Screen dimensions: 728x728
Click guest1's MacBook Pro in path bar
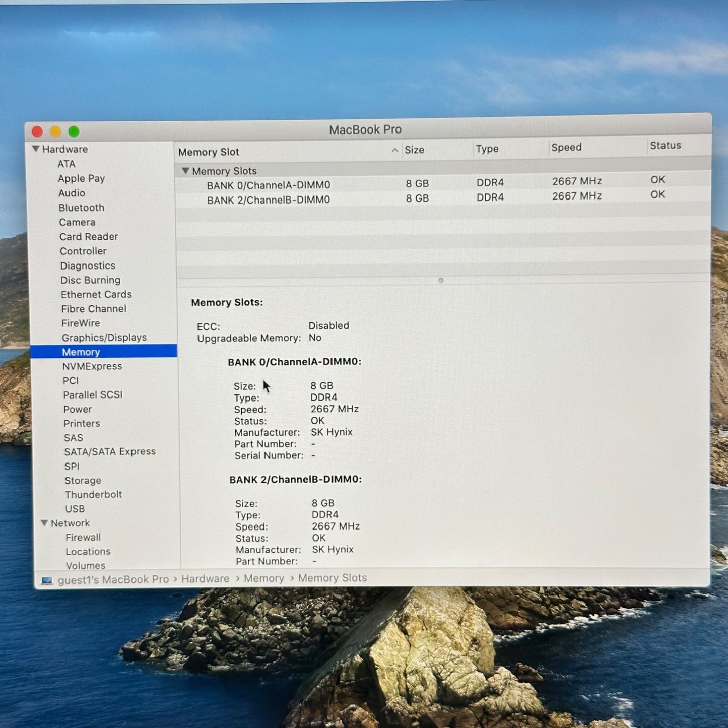coord(113,580)
